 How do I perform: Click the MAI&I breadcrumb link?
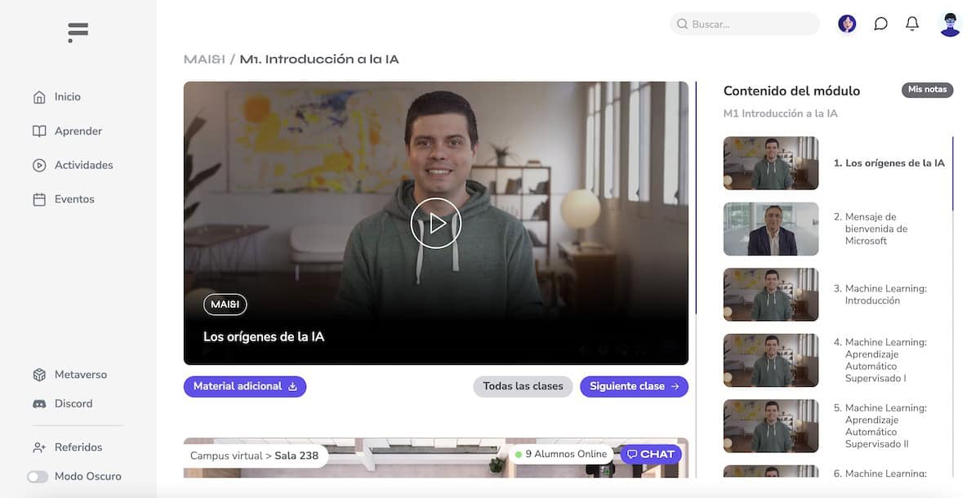click(205, 59)
